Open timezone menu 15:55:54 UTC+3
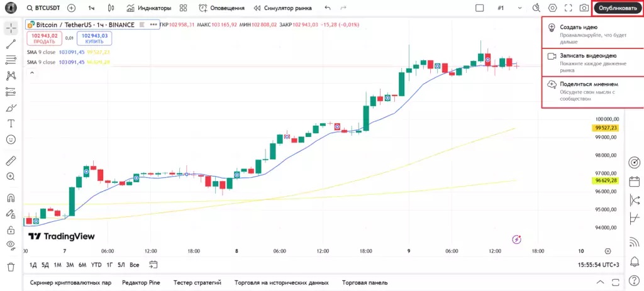Image resolution: width=644 pixels, height=291 pixels. pos(599,265)
